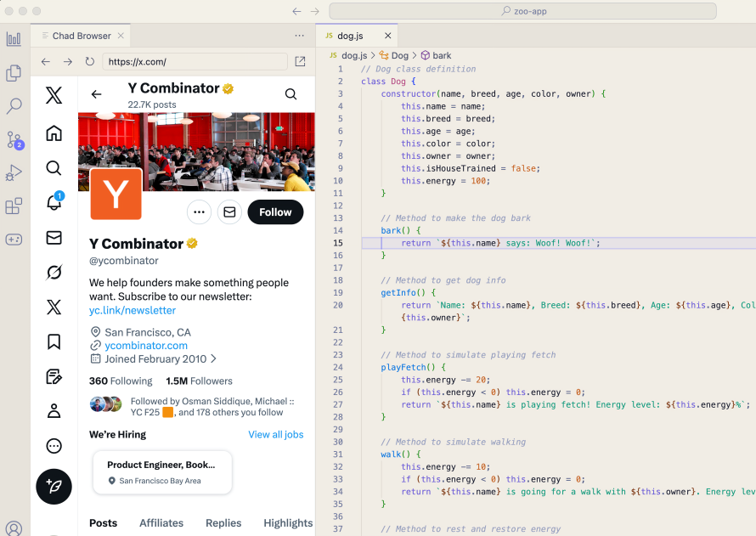Screen dimensions: 756x536
Task: Click the black Grok compose floating button
Action: tap(54, 487)
